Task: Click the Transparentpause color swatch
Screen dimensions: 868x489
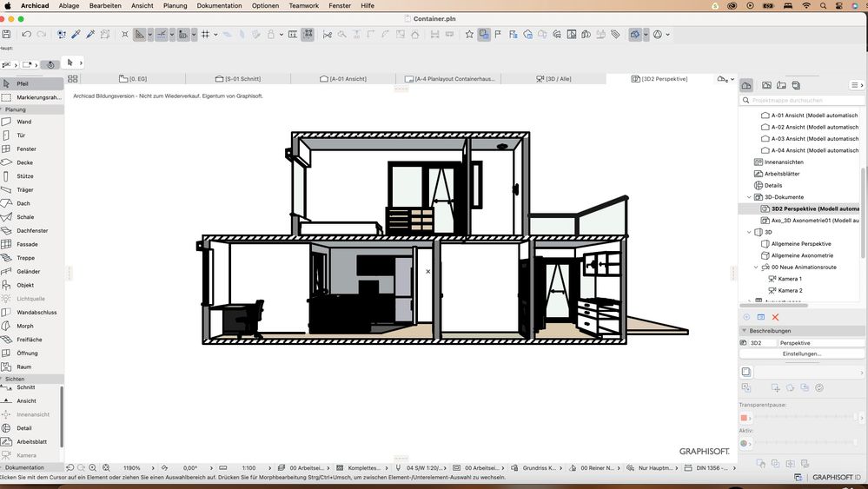Action: 745,418
